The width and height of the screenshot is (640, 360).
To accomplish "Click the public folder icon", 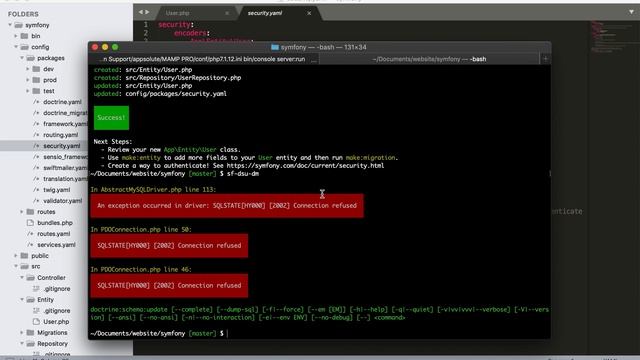I will click(x=24, y=256).
